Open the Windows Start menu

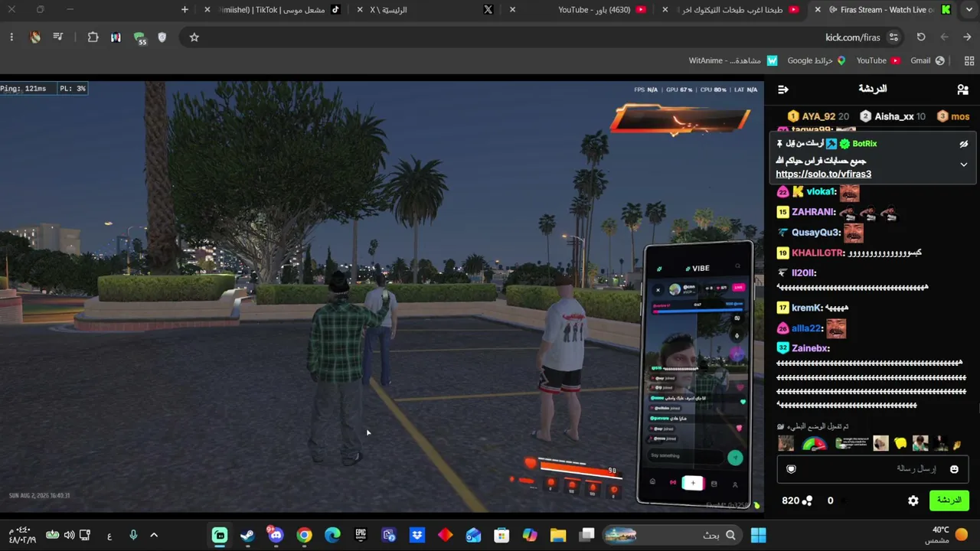758,535
